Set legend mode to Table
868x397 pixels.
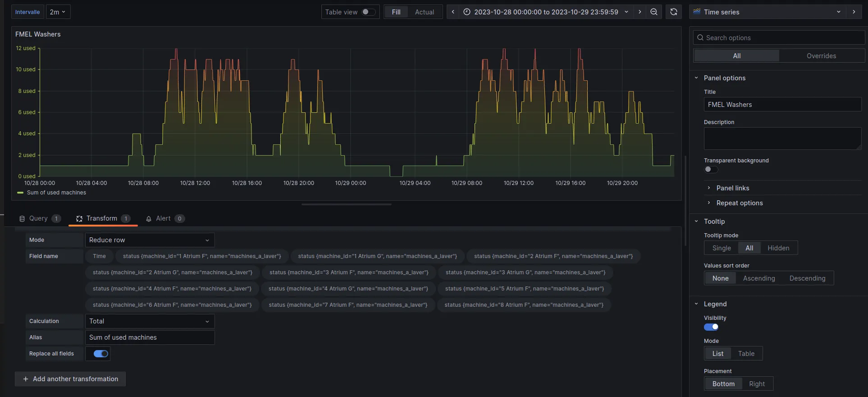click(x=746, y=354)
